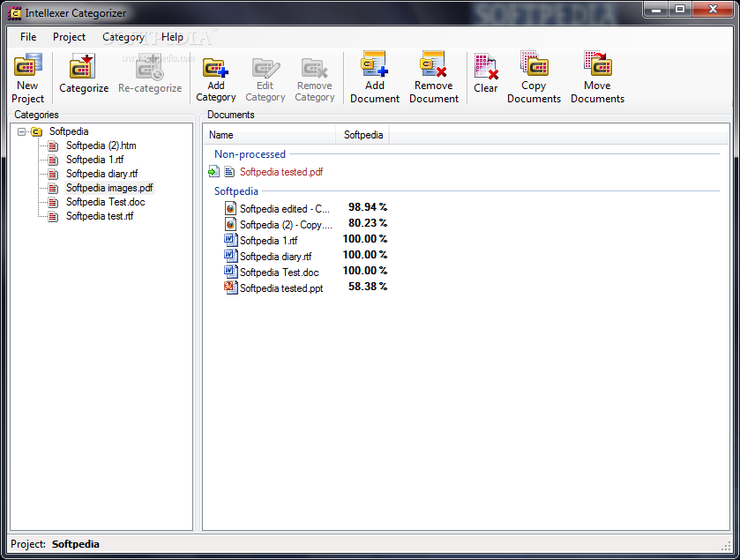
Task: Select Softpedia Test.doc in Categories tree
Action: coord(106,202)
